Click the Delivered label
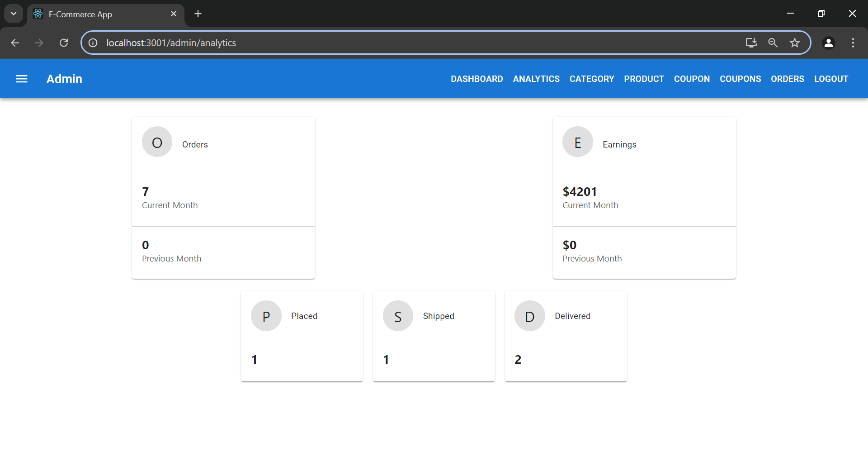Image resolution: width=868 pixels, height=461 pixels. [572, 316]
